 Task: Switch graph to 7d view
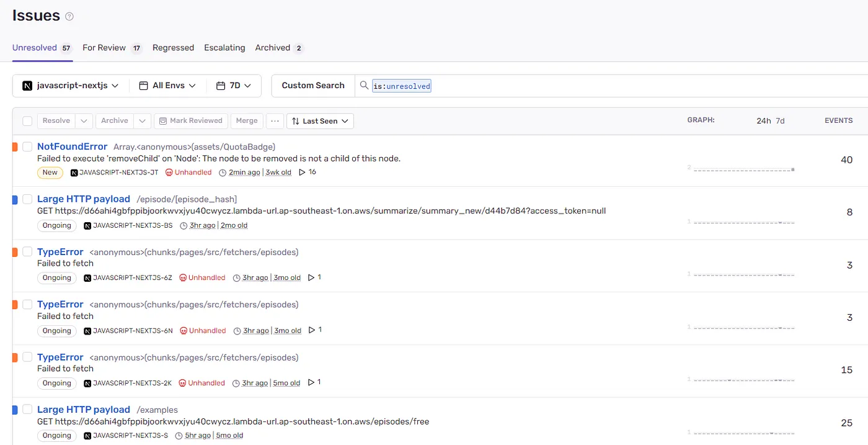780,121
